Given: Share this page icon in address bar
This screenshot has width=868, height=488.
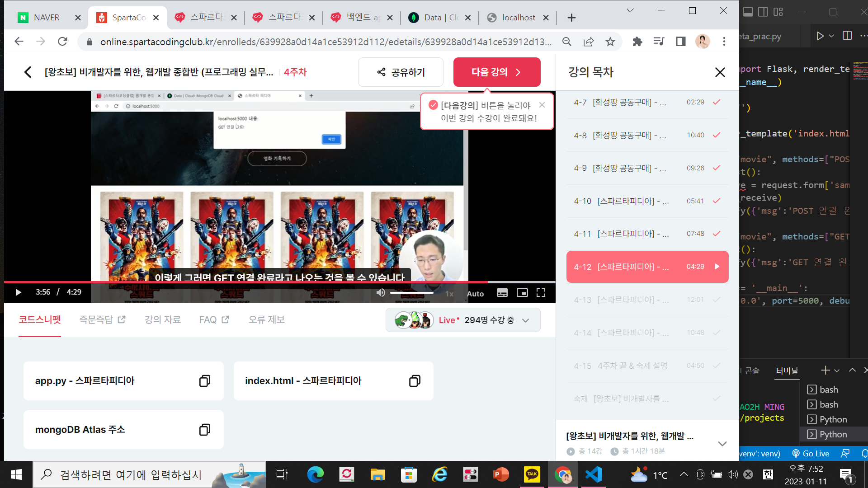Looking at the screenshot, I should [x=588, y=42].
